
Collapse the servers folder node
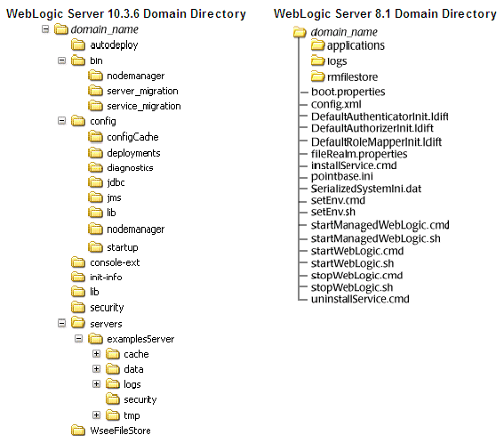[x=61, y=323]
